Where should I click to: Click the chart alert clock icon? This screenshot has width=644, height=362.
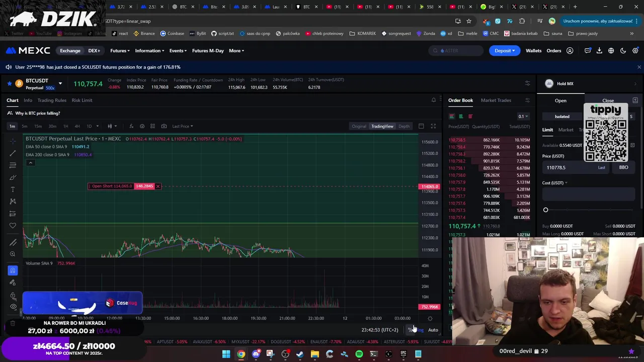click(x=142, y=126)
